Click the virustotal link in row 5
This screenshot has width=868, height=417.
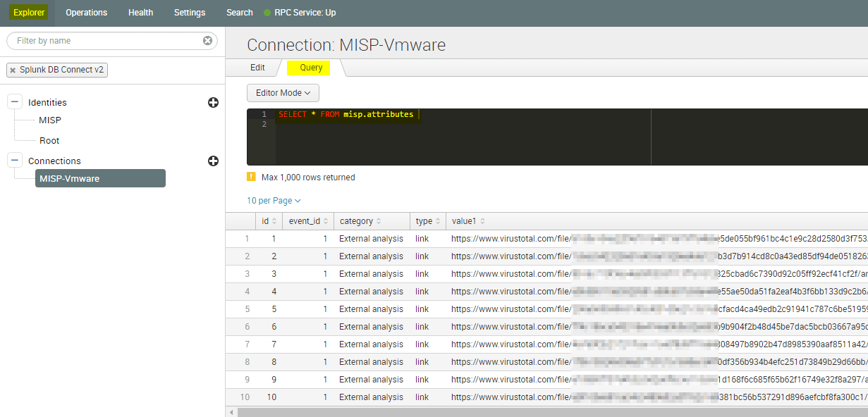659,309
